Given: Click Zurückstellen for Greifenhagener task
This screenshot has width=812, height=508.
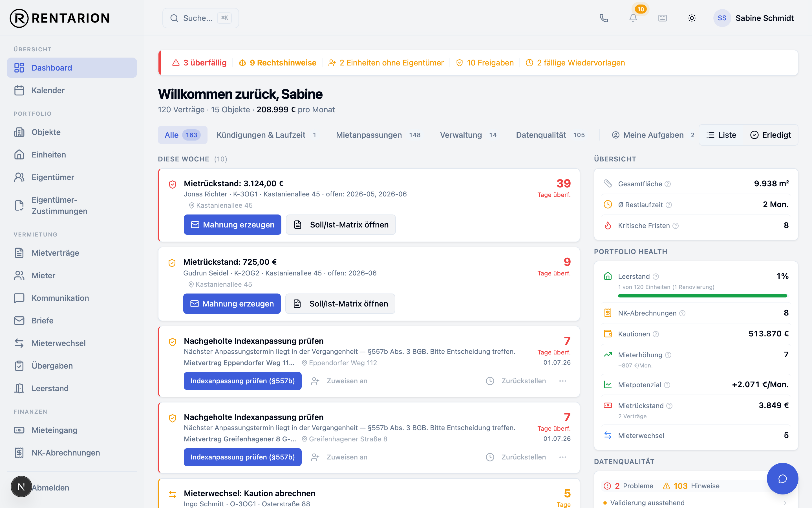Looking at the screenshot, I should pos(516,457).
